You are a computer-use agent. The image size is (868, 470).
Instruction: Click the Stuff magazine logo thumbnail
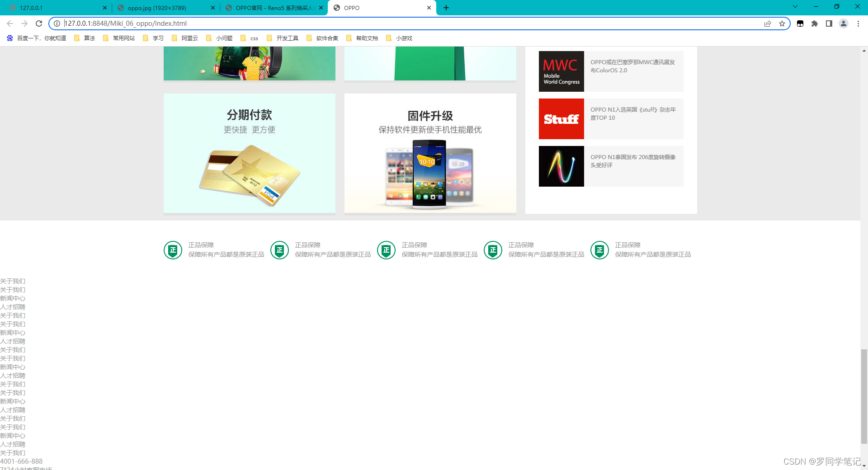tap(561, 119)
